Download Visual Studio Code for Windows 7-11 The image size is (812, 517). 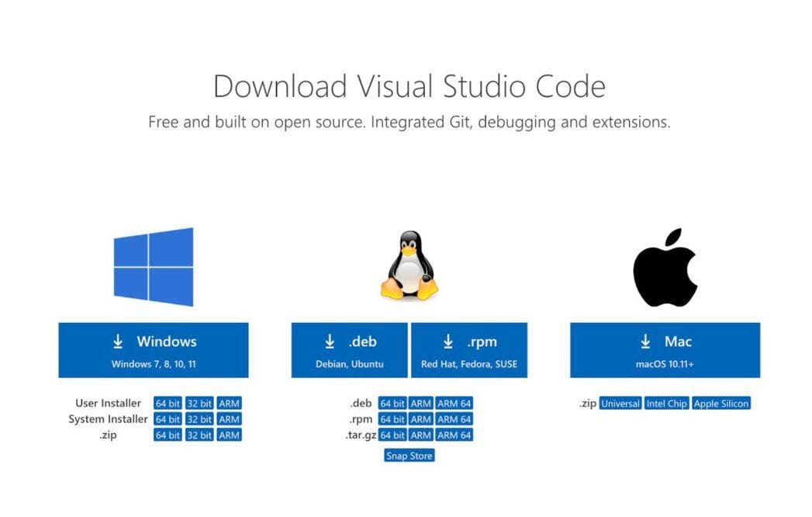tap(152, 349)
